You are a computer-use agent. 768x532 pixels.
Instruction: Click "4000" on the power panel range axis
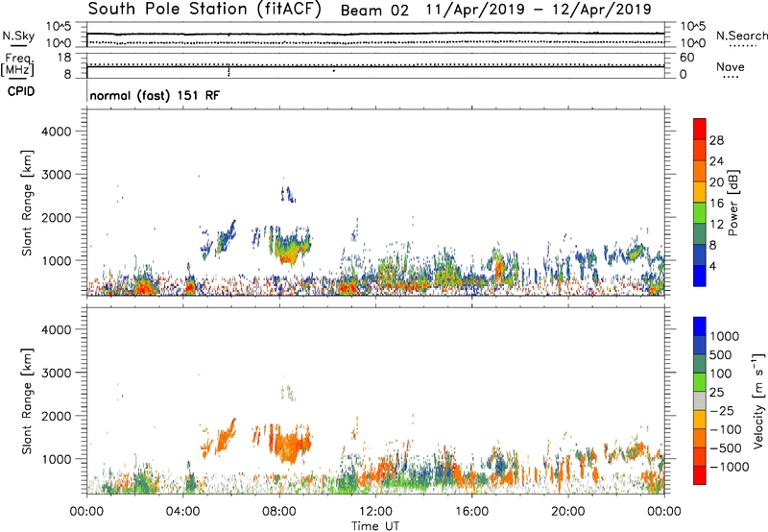[x=57, y=132]
